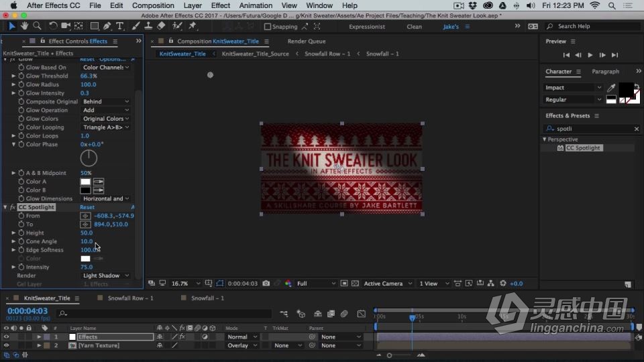Switch to the Render Queue tab
The width and height of the screenshot is (644, 362).
(307, 42)
